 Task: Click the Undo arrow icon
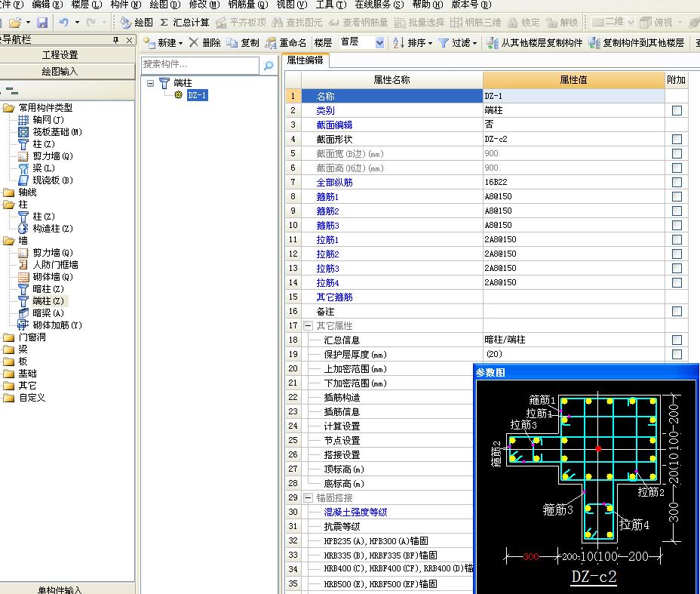[x=64, y=23]
